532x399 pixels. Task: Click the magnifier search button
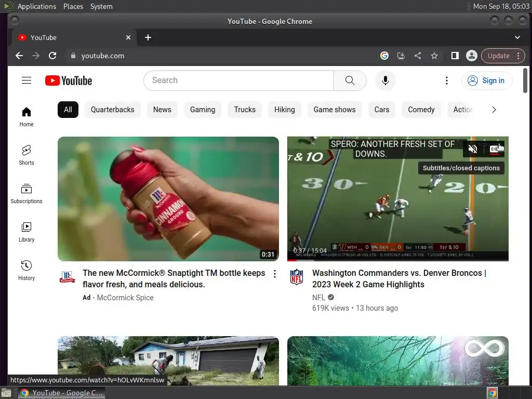(350, 81)
